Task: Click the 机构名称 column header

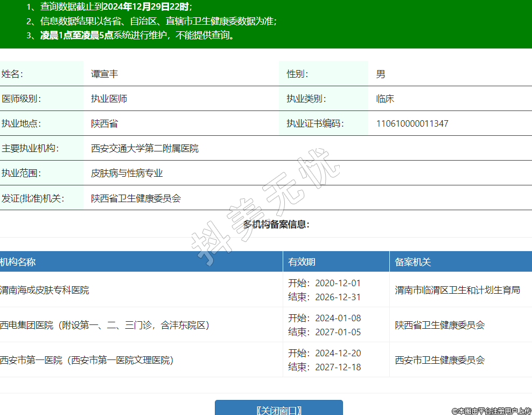Action: coord(18,262)
